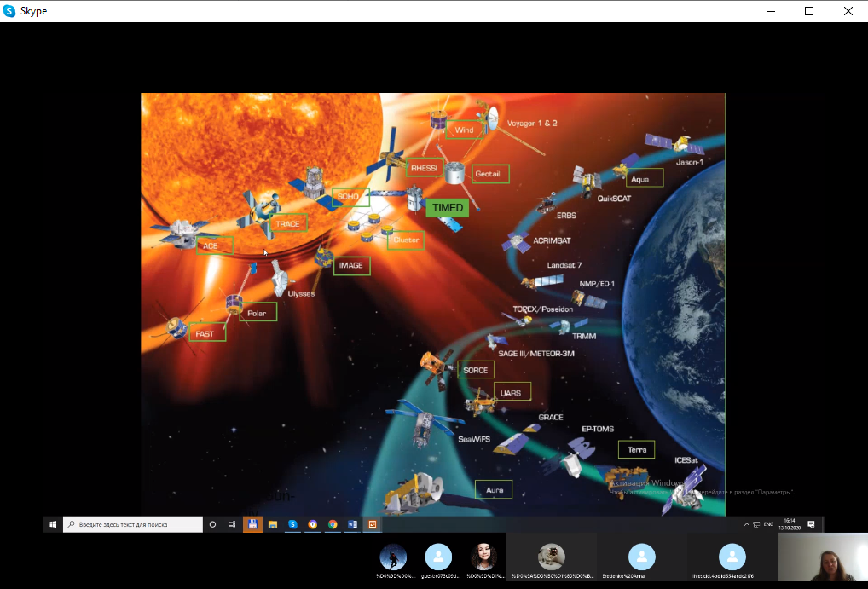Click the ACRIMSAT label
This screenshot has height=589, width=868.
coord(552,240)
